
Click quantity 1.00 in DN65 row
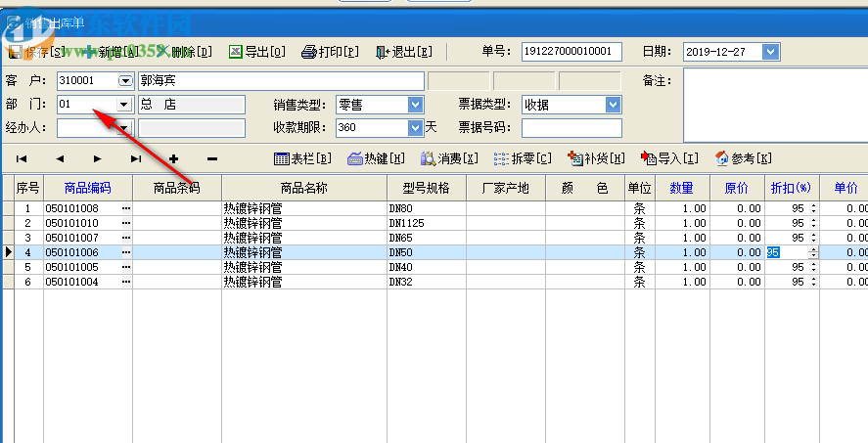point(682,238)
